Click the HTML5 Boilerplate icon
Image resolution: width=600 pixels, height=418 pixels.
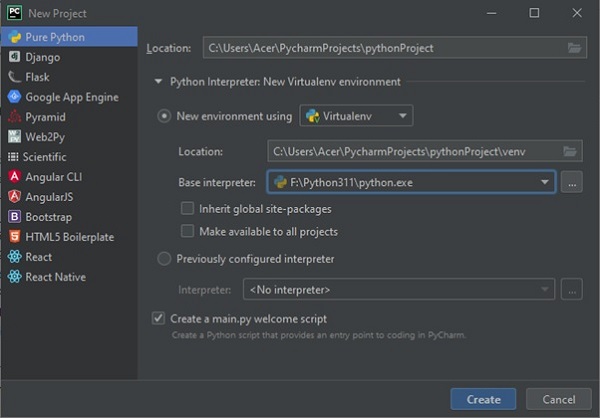click(x=14, y=237)
